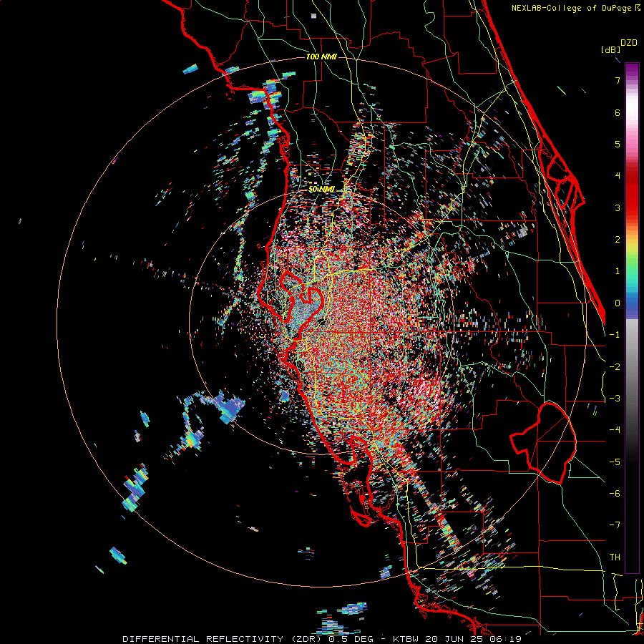Click the 6 tick label on the color scale
This screenshot has width=644, height=644.
click(x=617, y=112)
